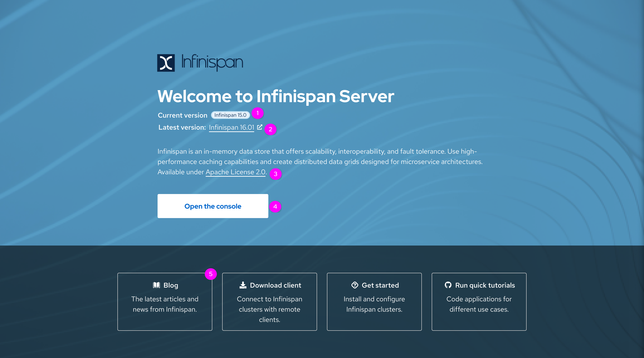Viewport: 644px width, 358px height.
Task: Click the Infinispan wordmark text logo
Action: pos(212,62)
